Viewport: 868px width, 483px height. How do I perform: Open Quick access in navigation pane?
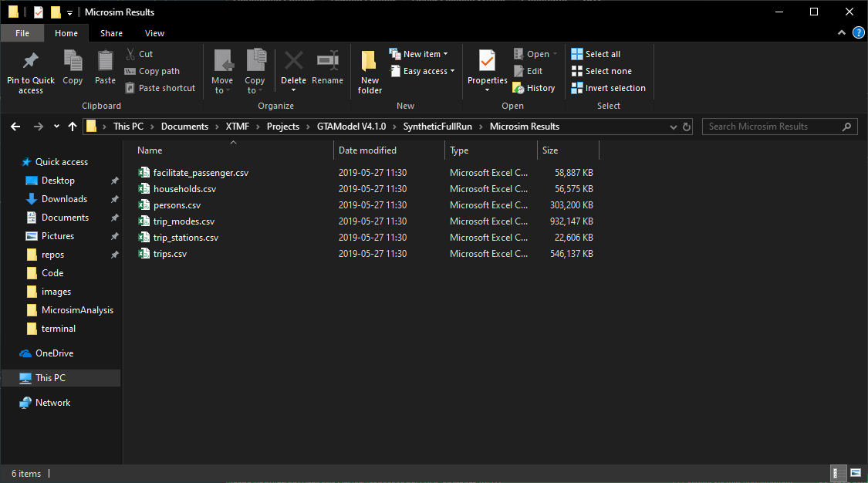62,162
